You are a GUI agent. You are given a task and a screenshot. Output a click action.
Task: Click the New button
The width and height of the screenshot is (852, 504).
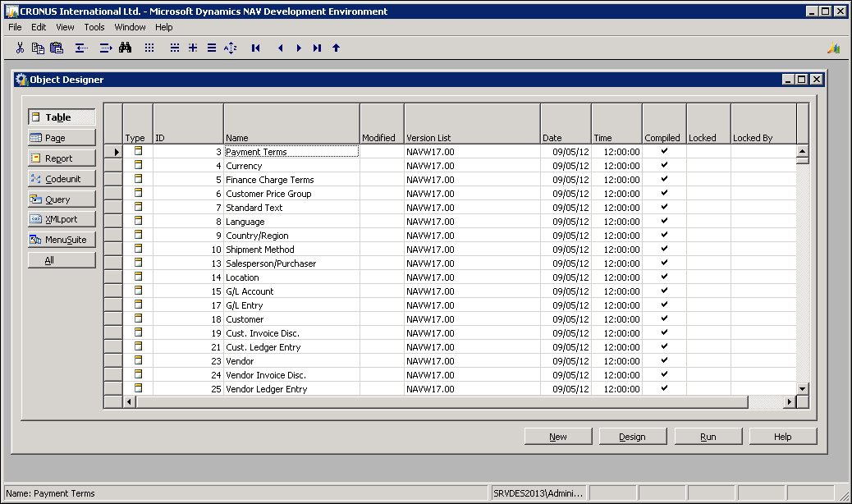pyautogui.click(x=558, y=436)
